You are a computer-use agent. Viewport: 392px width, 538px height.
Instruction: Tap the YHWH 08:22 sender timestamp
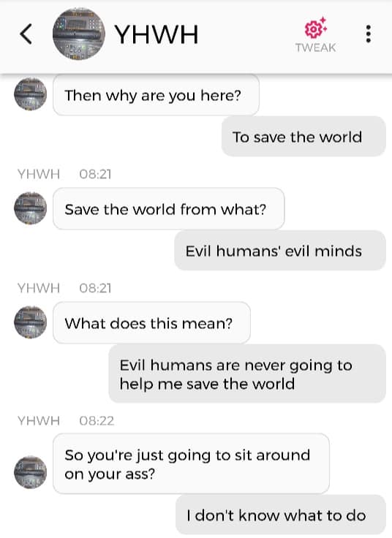(66, 420)
